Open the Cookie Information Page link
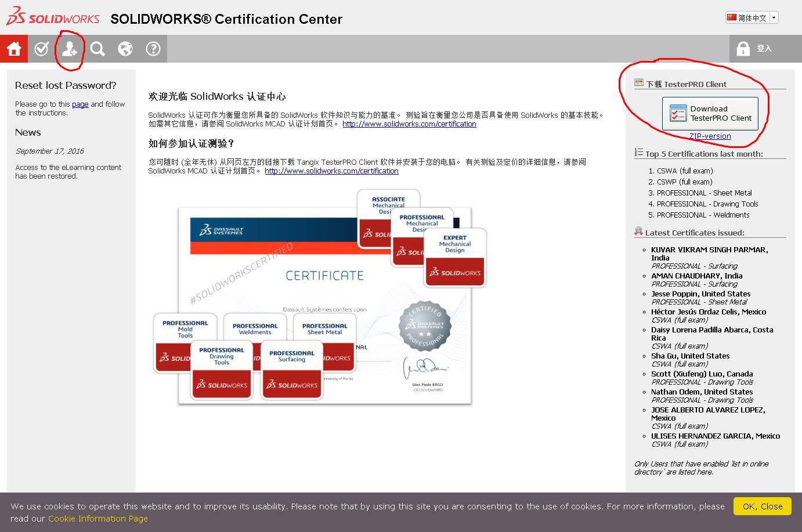802x532 pixels. (97, 518)
